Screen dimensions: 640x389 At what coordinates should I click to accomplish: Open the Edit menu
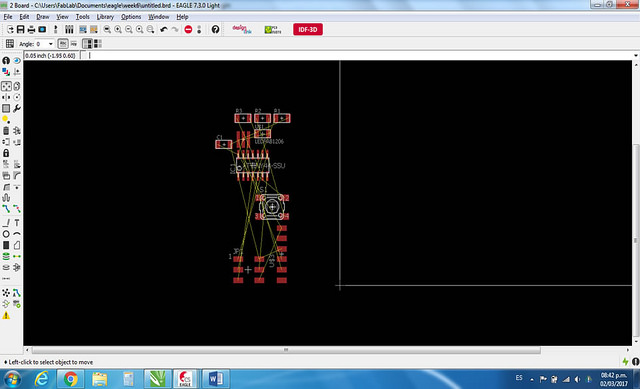click(x=24, y=17)
